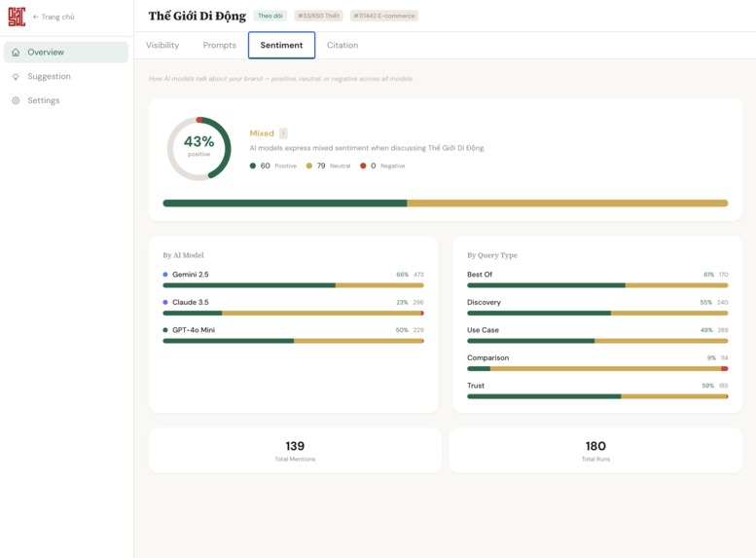This screenshot has height=558, width=756.
Task: Switch to the Citation tab
Action: (x=342, y=46)
